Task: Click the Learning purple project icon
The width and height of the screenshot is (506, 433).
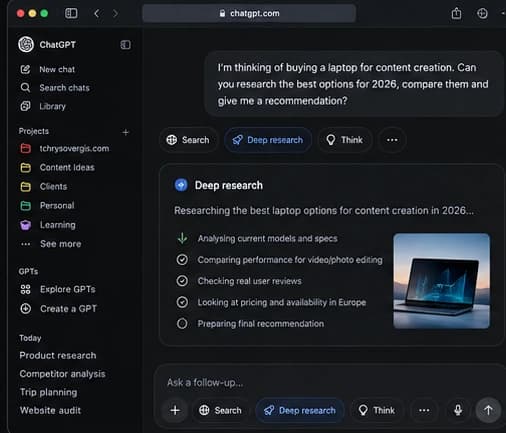Action: [x=26, y=225]
